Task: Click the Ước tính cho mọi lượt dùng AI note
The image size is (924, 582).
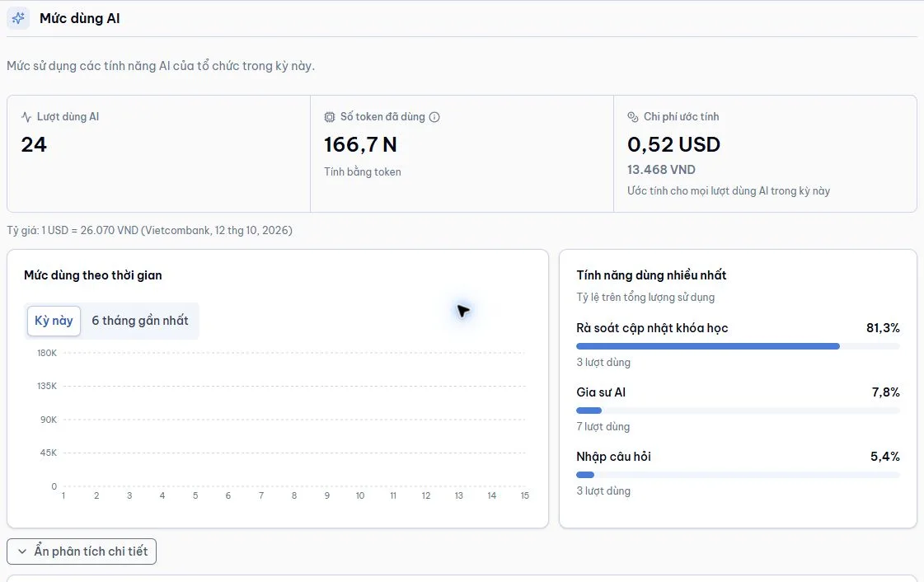Action: (729, 191)
